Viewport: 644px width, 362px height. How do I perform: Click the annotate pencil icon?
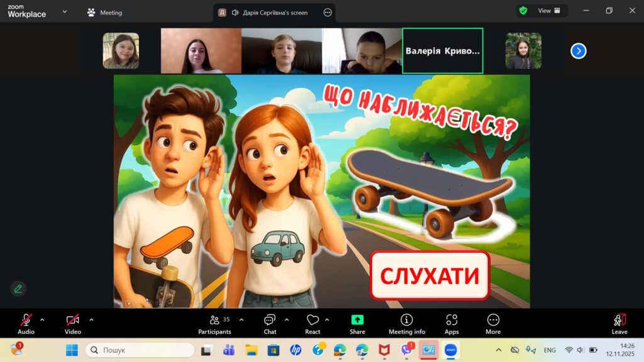click(x=18, y=288)
